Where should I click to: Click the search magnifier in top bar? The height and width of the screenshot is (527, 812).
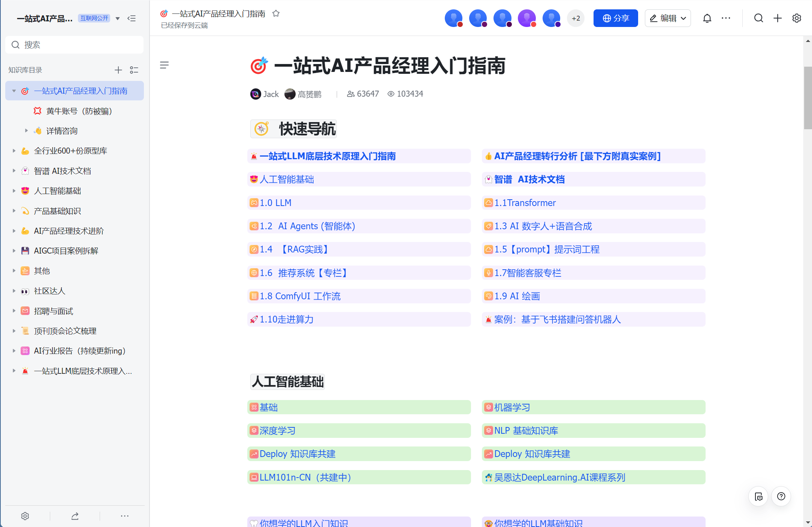[758, 18]
